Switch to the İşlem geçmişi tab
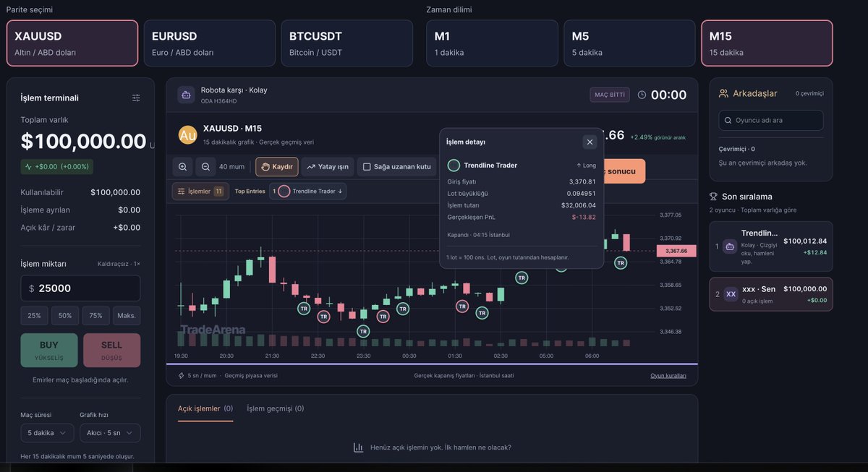Image resolution: width=868 pixels, height=472 pixels. click(276, 408)
